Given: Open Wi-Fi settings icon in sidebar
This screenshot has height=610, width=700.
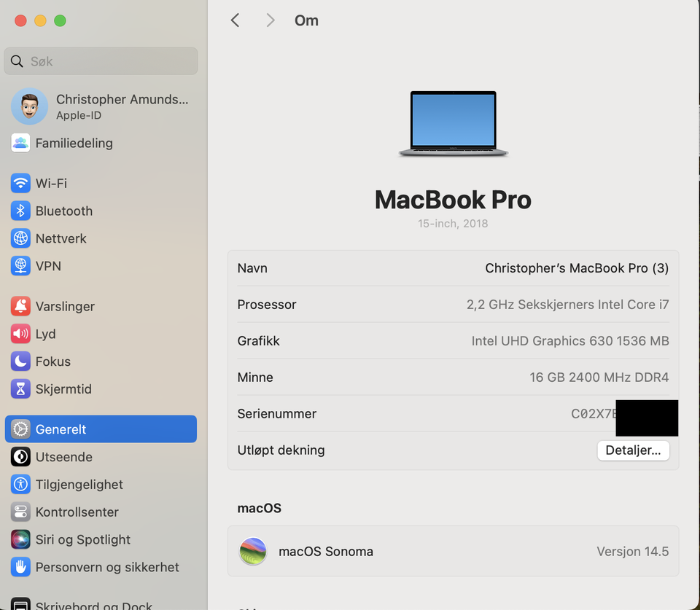Looking at the screenshot, I should [x=20, y=183].
